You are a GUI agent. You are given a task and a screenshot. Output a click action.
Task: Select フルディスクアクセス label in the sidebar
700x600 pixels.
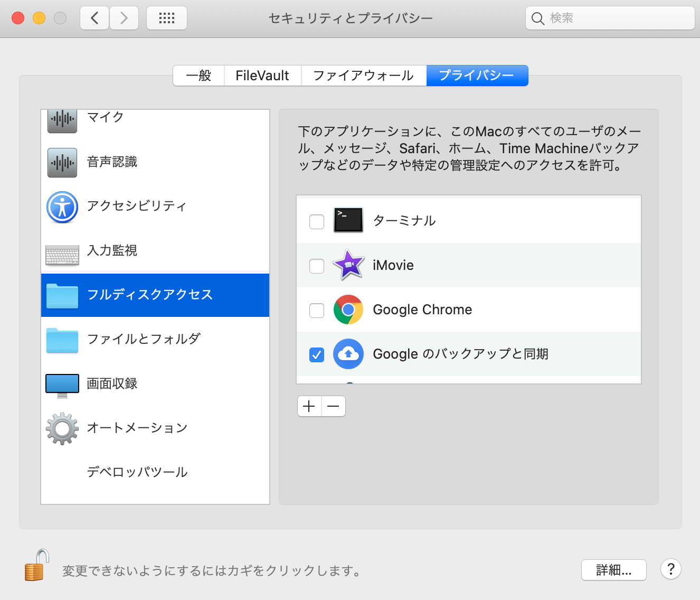(x=150, y=295)
